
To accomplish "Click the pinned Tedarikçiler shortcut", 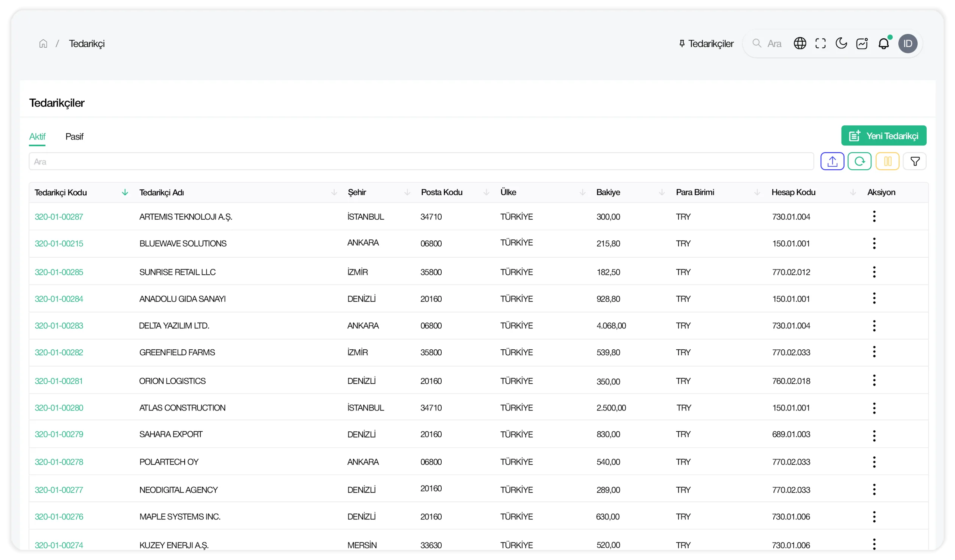I will click(707, 44).
